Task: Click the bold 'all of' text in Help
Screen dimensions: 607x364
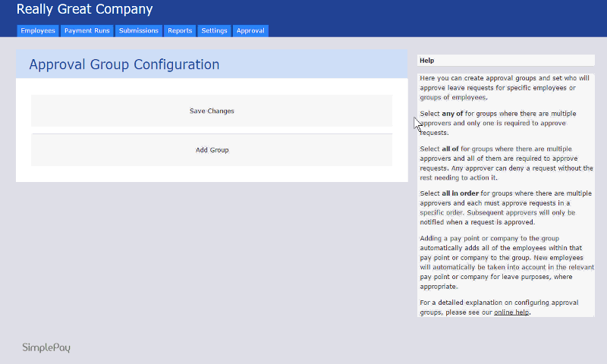Action: (x=450, y=149)
